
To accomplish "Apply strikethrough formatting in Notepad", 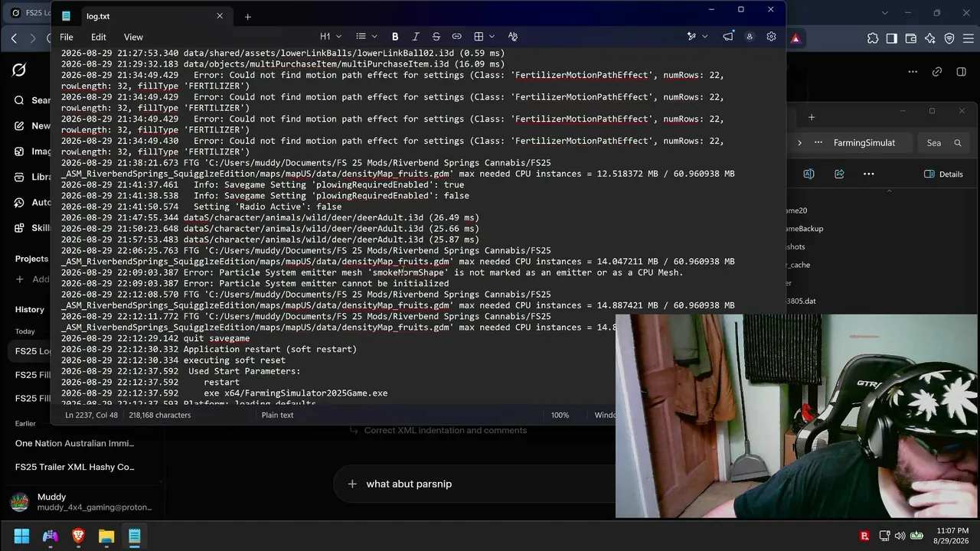I will click(x=436, y=37).
